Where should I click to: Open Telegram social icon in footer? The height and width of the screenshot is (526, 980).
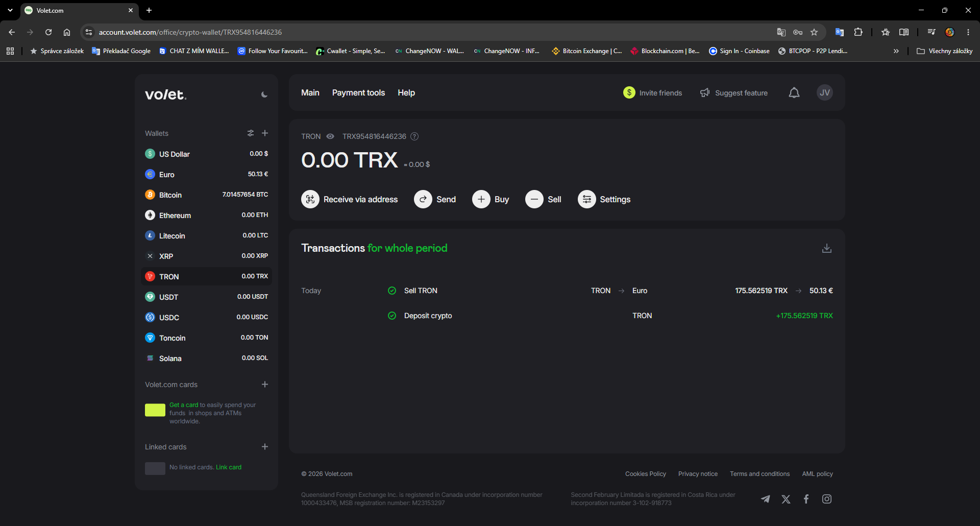click(x=765, y=499)
